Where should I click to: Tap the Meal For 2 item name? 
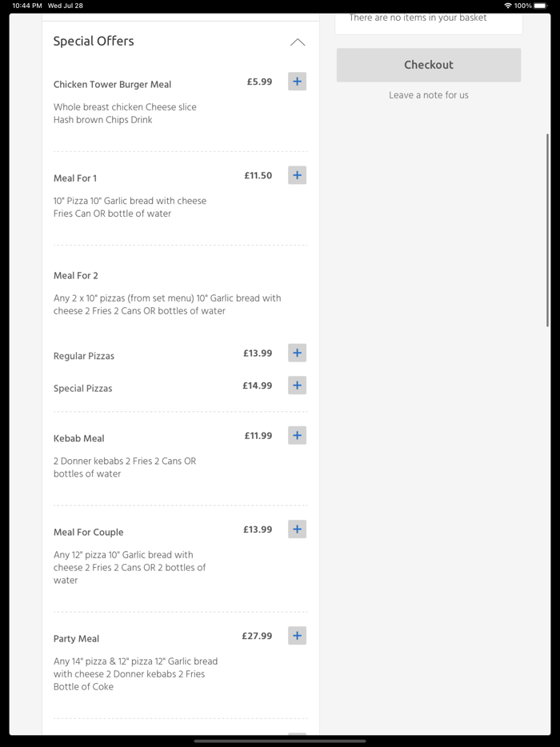pyautogui.click(x=76, y=276)
